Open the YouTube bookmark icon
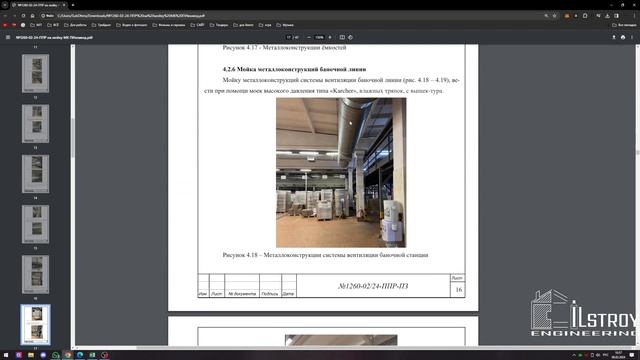This screenshot has width=640, height=360. [x=5, y=25]
